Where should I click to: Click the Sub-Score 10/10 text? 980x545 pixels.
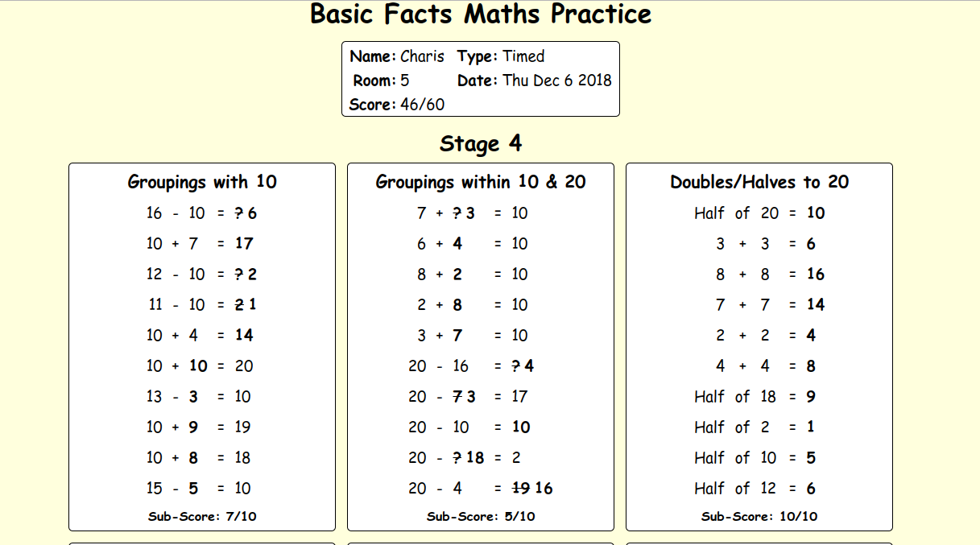[x=759, y=517]
